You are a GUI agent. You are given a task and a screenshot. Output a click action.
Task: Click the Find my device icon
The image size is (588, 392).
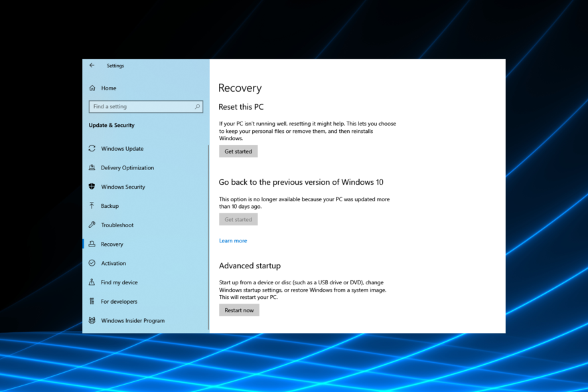coord(92,282)
